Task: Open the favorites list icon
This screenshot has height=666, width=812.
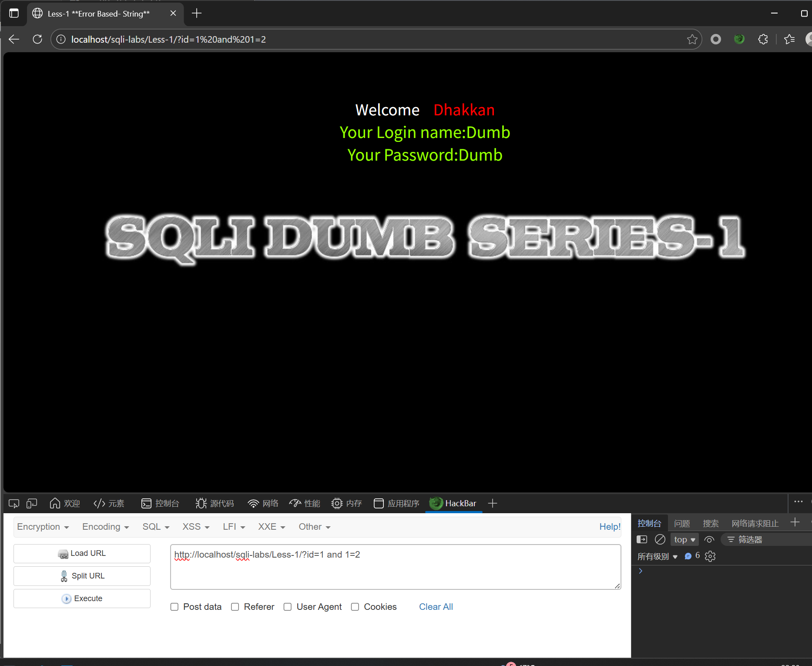Action: click(x=789, y=39)
